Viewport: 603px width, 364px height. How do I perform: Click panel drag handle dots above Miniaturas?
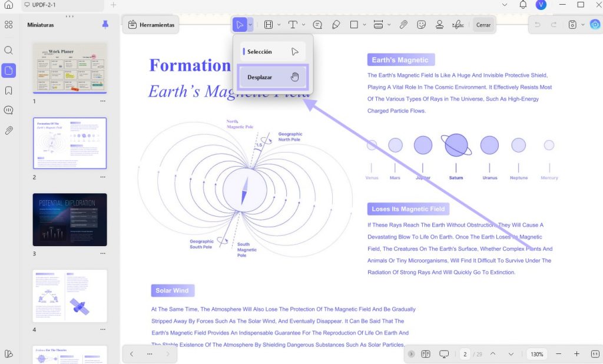click(x=69, y=16)
